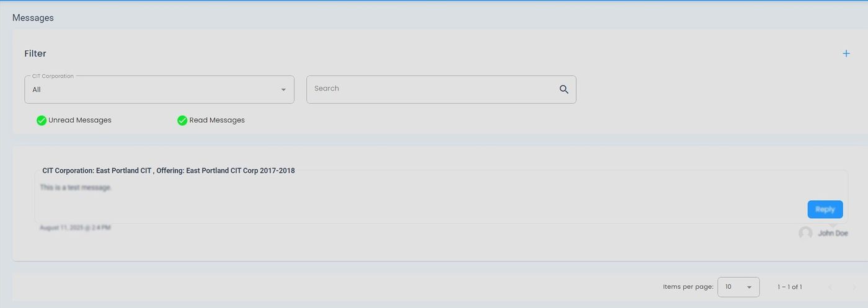Image resolution: width=868 pixels, height=308 pixels.
Task: Click the CIT Corporation dropdown arrow
Action: pos(283,90)
